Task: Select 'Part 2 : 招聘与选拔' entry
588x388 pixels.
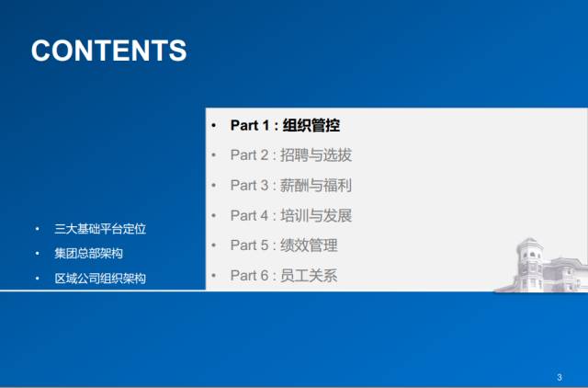Action: 291,155
